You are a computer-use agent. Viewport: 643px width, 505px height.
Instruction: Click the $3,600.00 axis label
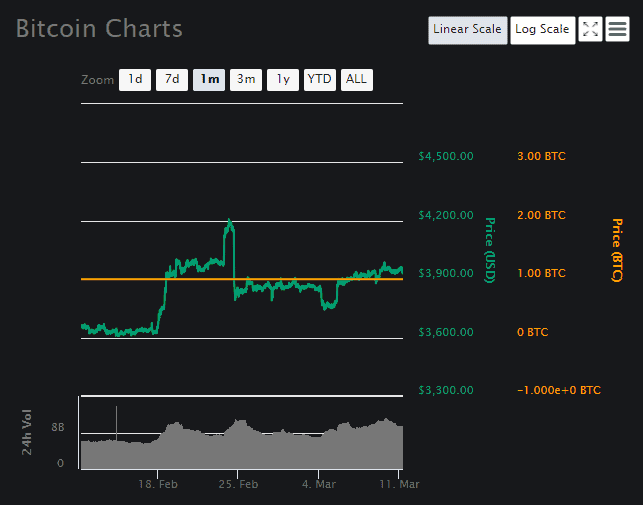point(446,332)
